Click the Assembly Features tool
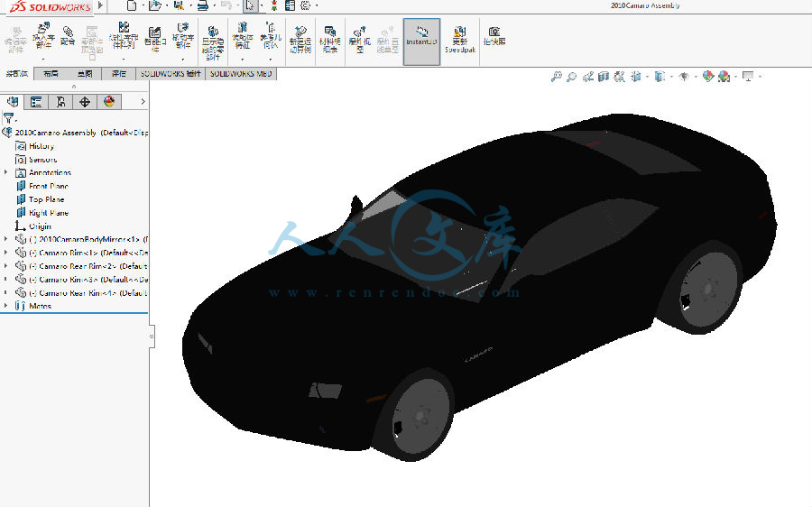Image resolution: width=812 pixels, height=507 pixels. point(243,36)
